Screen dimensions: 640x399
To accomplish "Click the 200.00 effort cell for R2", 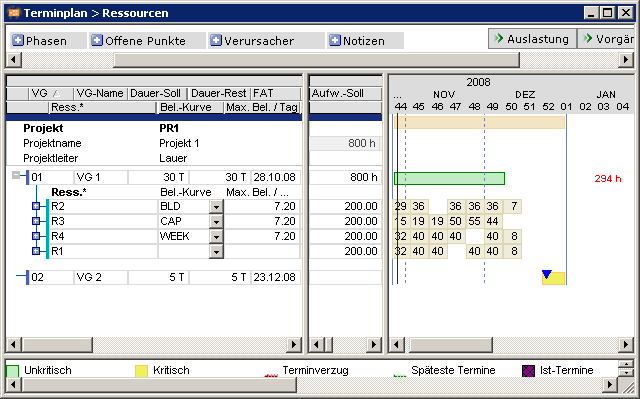I will pos(345,206).
